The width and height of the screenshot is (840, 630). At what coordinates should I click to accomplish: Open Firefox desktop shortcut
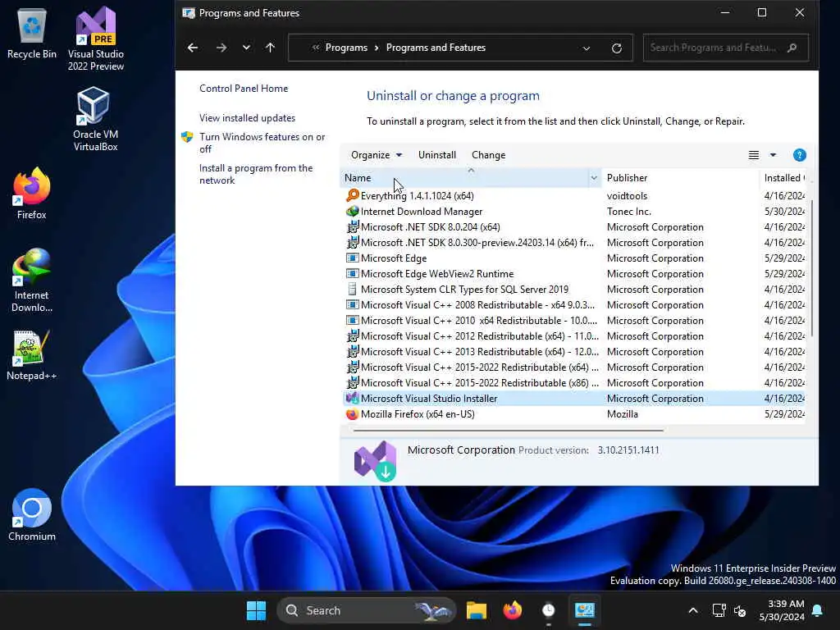(x=32, y=194)
